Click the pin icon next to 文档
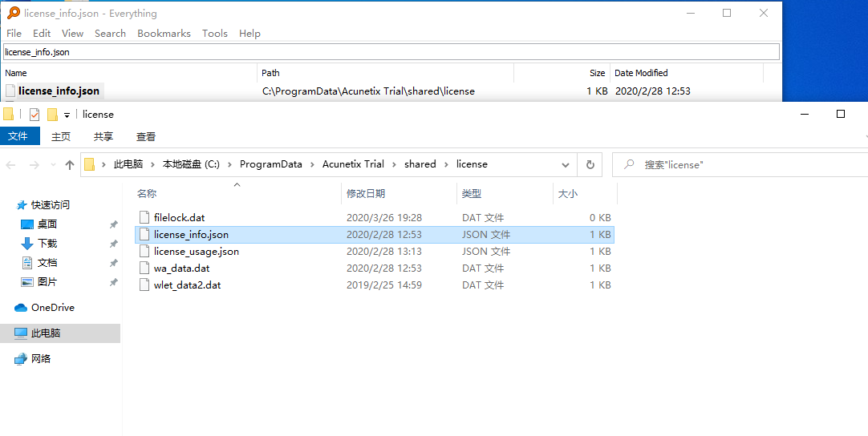 point(113,263)
